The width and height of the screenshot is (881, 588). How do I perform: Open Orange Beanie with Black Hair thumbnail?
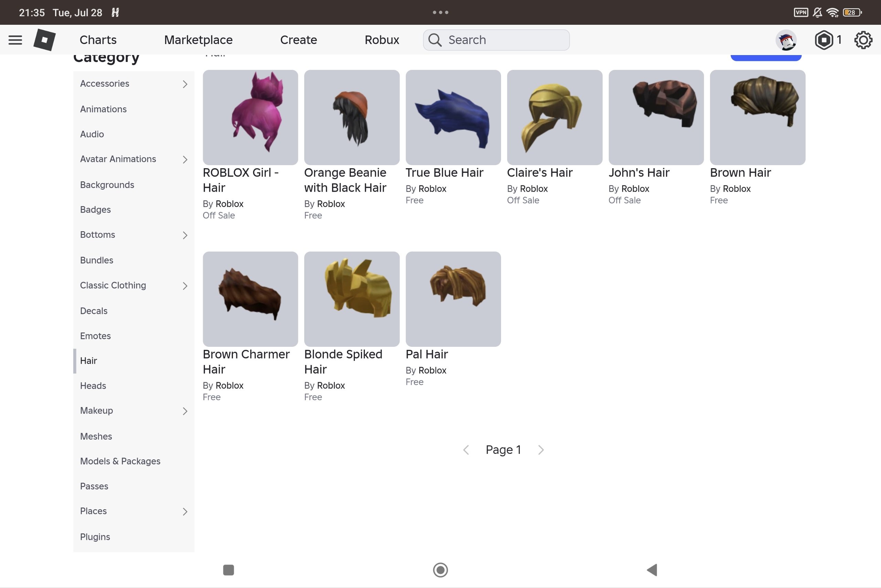352,117
